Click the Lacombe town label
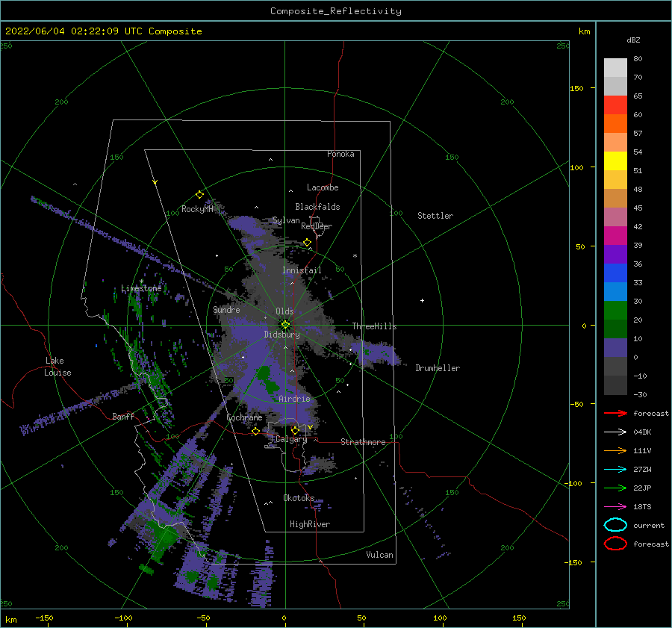672x628 pixels. (x=323, y=187)
